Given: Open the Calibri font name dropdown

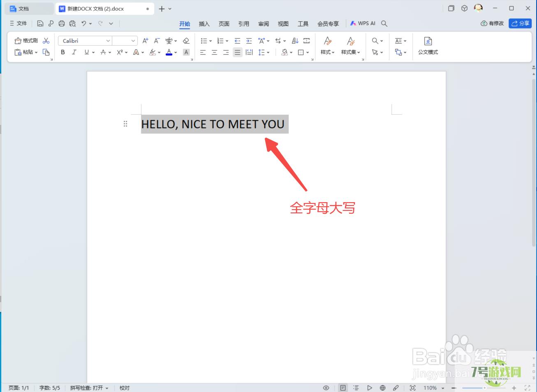Looking at the screenshot, I should pos(108,41).
